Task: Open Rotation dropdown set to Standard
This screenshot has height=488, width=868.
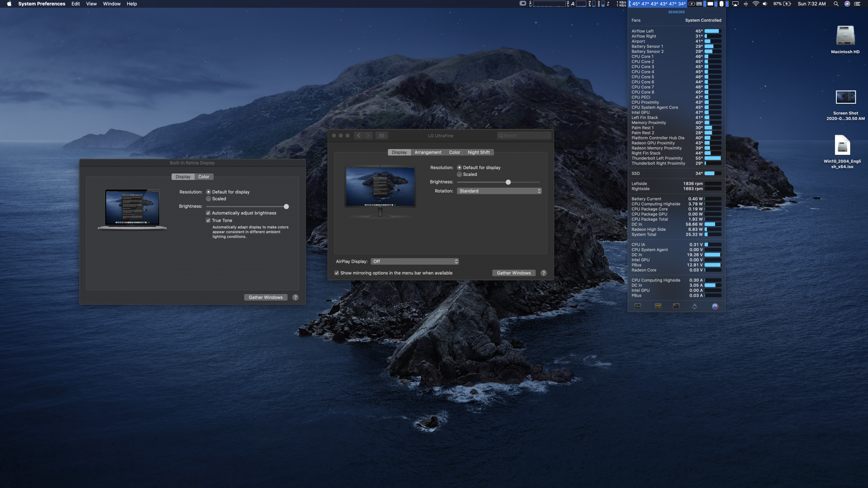Action: (499, 191)
